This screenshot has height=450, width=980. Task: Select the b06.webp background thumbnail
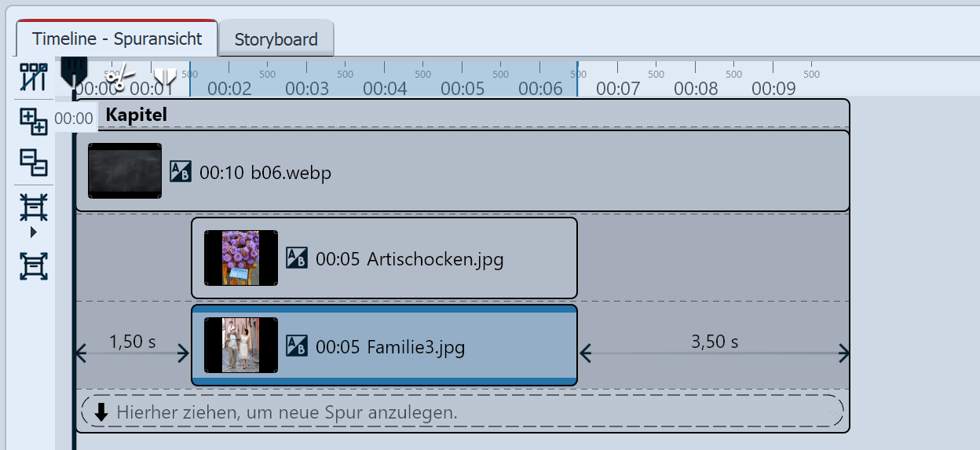(x=125, y=170)
